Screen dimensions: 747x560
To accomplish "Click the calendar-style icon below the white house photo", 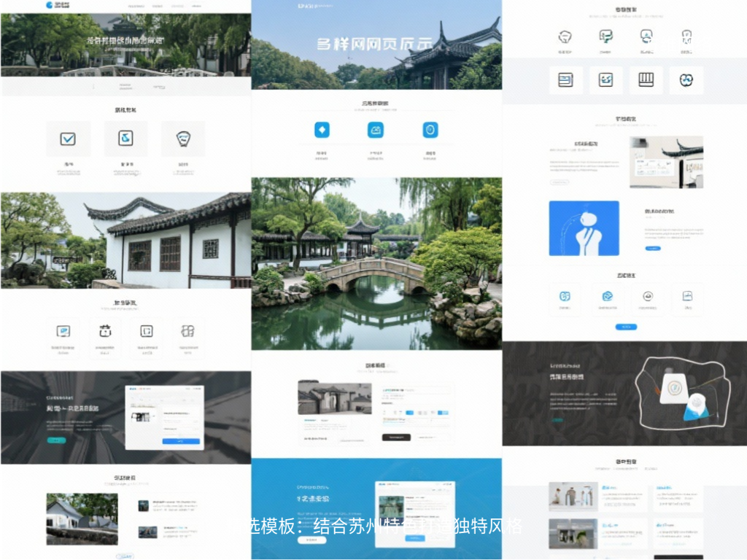I will [x=104, y=331].
